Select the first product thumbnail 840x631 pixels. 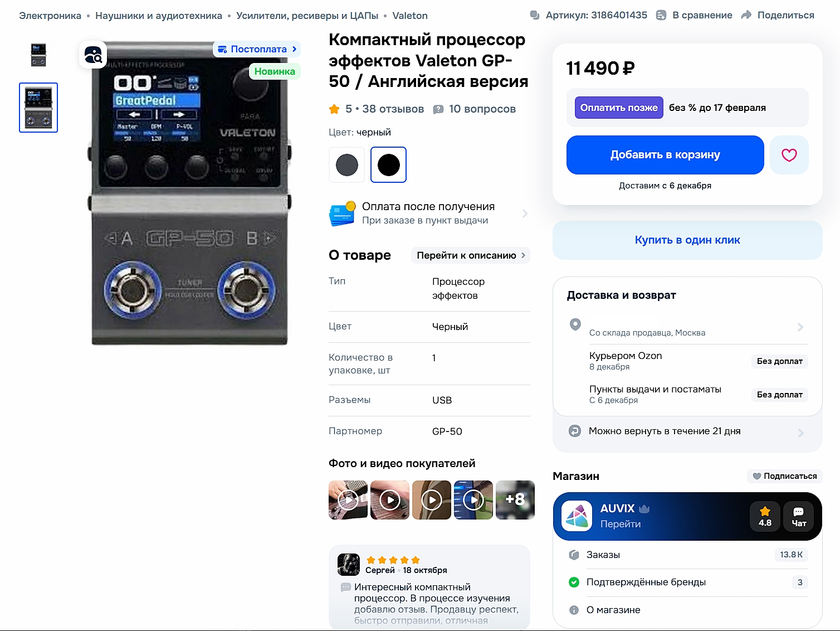click(38, 55)
